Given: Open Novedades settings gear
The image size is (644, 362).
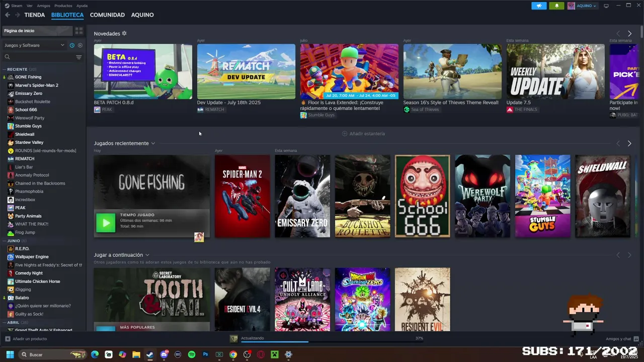Looking at the screenshot, I should tap(124, 34).
